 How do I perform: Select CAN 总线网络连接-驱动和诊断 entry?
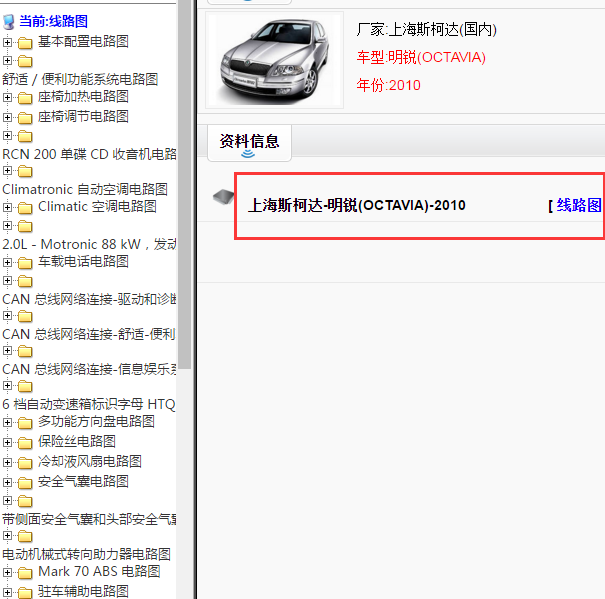click(89, 300)
